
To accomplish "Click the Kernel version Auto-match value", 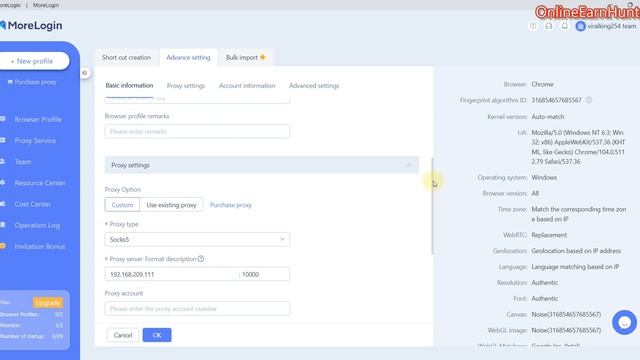I will click(x=548, y=117).
